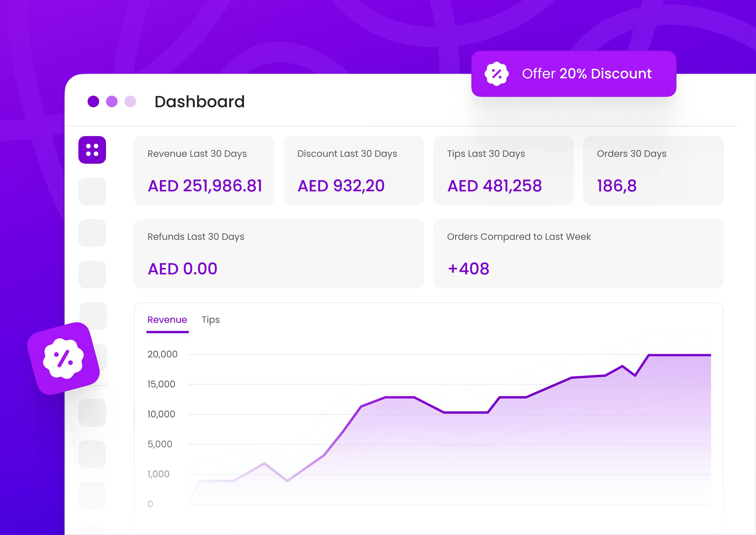The width and height of the screenshot is (756, 535).
Task: Select the floating discount badge tile beside the sidebar
Action: (x=63, y=358)
